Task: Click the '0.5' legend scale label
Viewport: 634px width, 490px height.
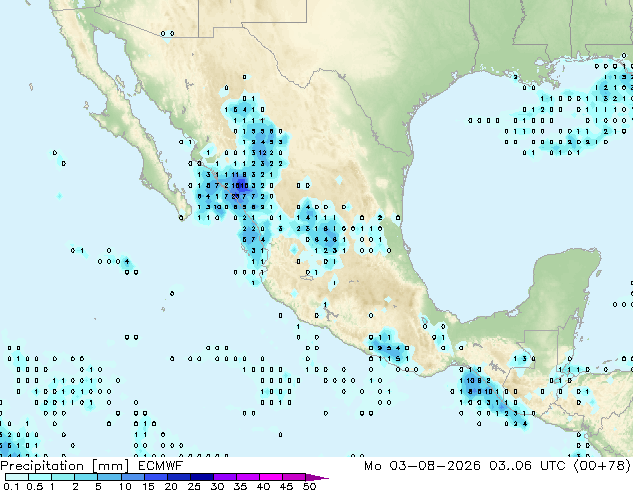Action: click(x=35, y=486)
